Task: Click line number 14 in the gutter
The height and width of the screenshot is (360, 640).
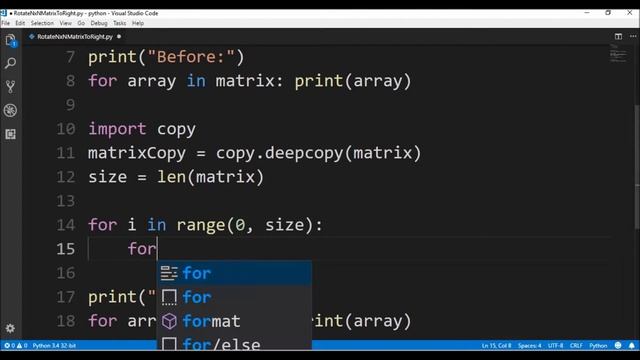Action: 66,225
